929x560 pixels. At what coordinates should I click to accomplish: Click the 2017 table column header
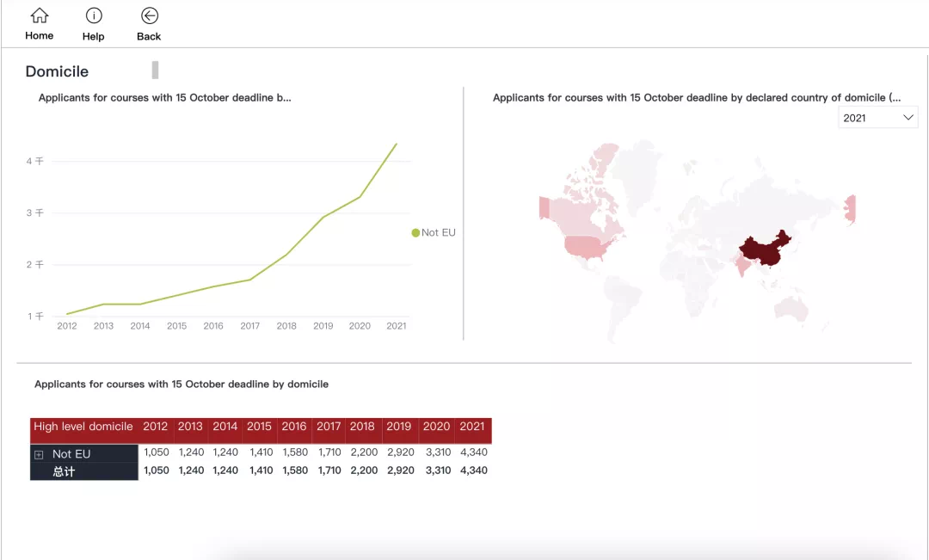point(329,426)
